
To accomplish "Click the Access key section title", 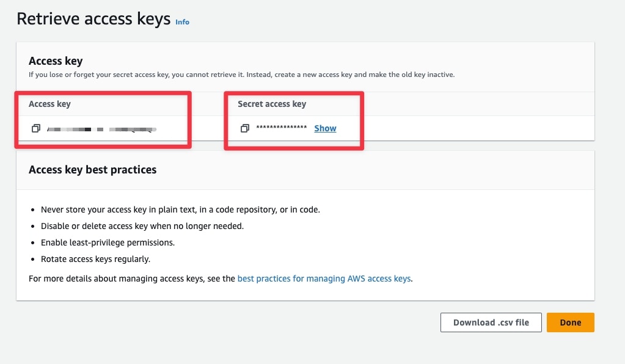I will 56,61.
